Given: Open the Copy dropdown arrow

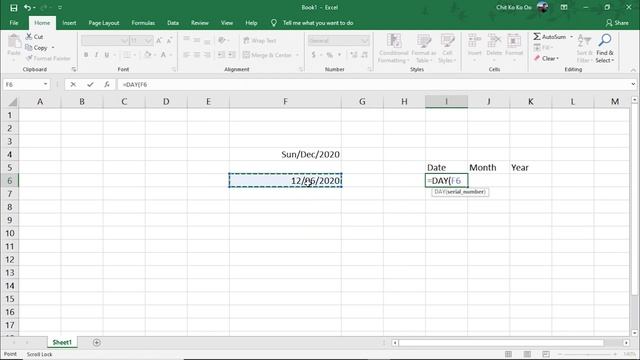Looking at the screenshot, I should 53,48.
